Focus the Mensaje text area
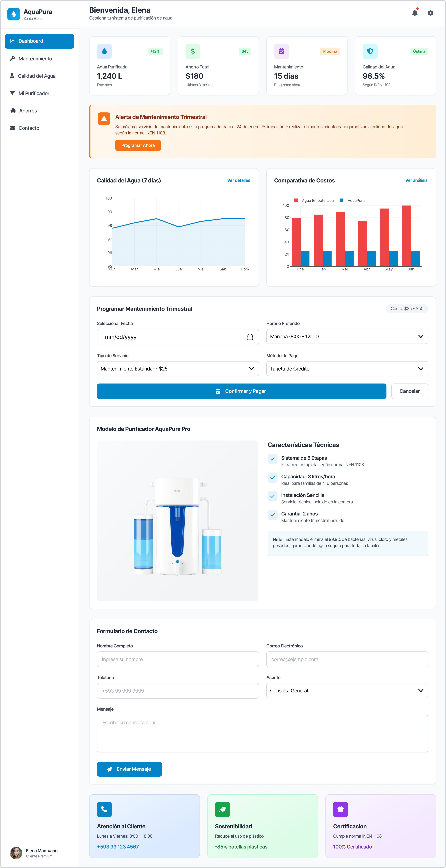This screenshot has height=868, width=446. (262, 733)
